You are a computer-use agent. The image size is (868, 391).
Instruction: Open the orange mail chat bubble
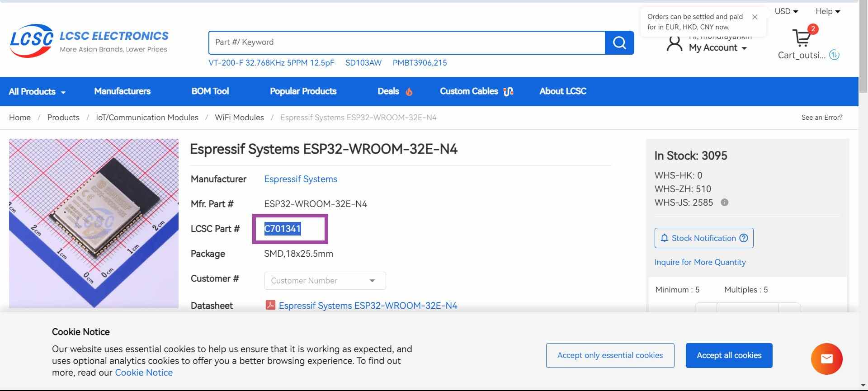coord(826,359)
